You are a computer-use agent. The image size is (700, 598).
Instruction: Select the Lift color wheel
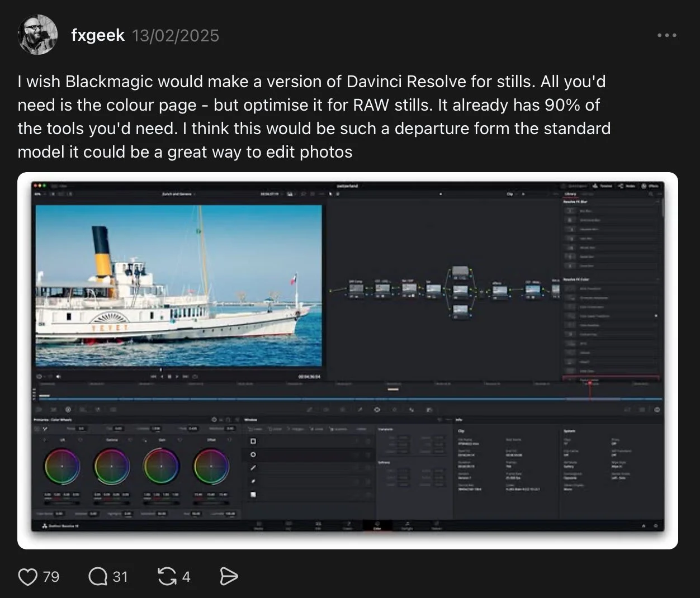pos(62,466)
